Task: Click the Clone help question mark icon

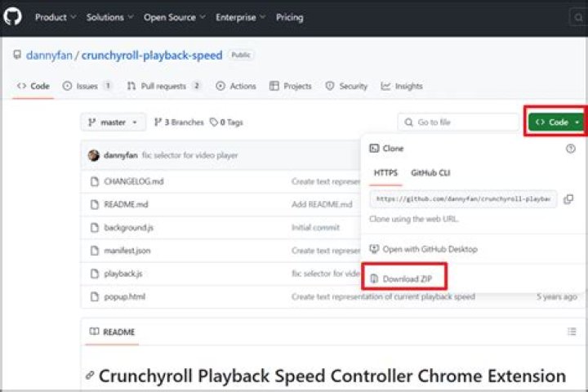Action: pyautogui.click(x=570, y=149)
